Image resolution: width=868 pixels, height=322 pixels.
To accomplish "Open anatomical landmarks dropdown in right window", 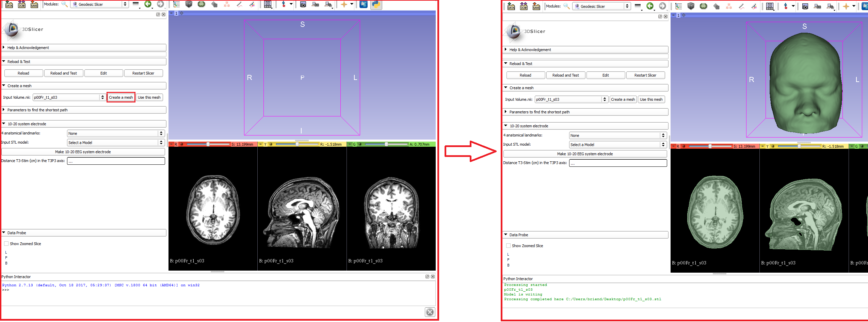I will tap(617, 135).
